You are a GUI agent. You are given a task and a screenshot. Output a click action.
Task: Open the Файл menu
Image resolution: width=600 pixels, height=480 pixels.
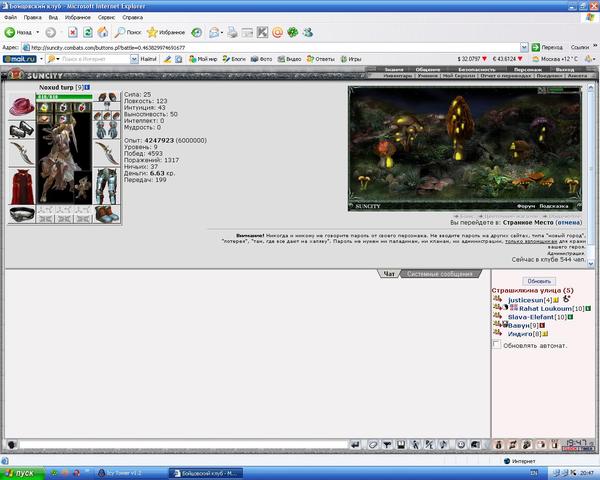(10, 17)
